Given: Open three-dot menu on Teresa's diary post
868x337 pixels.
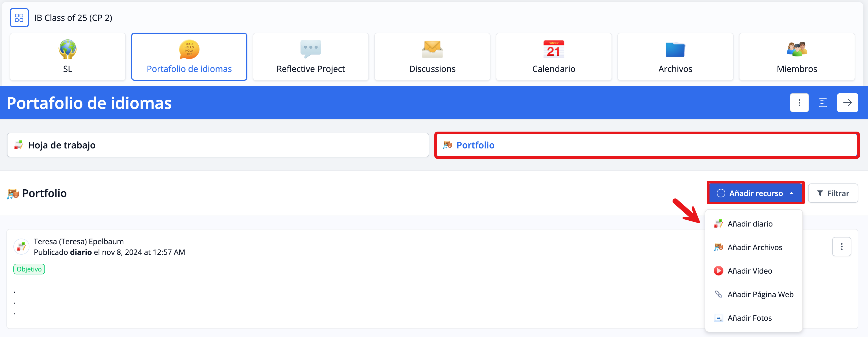Looking at the screenshot, I should 841,247.
